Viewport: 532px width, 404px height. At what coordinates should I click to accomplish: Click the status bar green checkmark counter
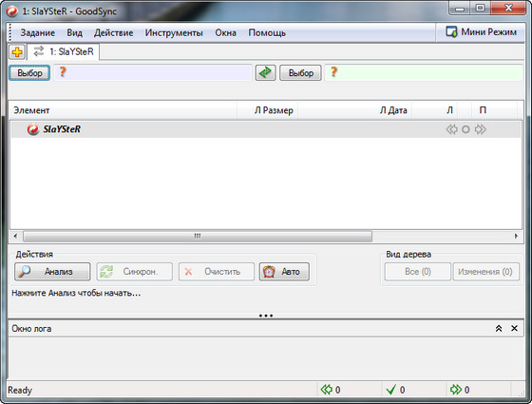pyautogui.click(x=395, y=390)
